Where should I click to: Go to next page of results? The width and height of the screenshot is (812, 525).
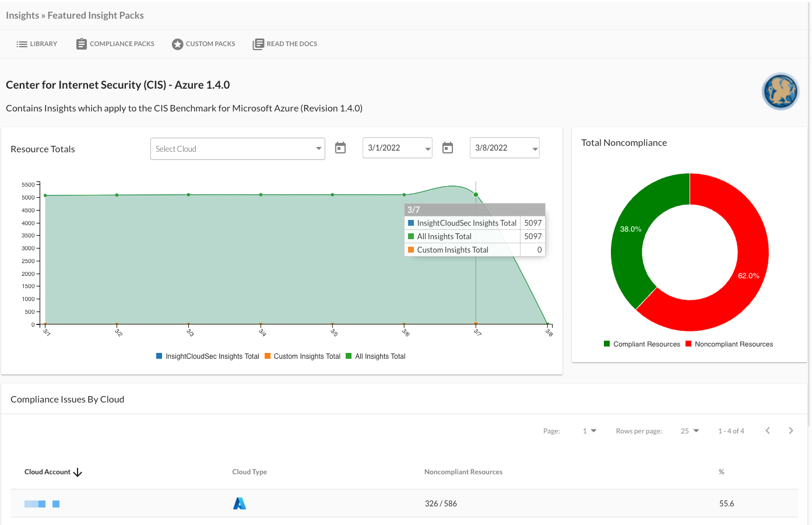(x=791, y=431)
